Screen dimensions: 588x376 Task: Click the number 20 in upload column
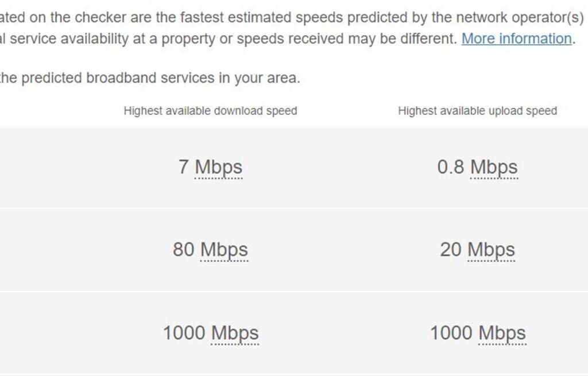451,250
